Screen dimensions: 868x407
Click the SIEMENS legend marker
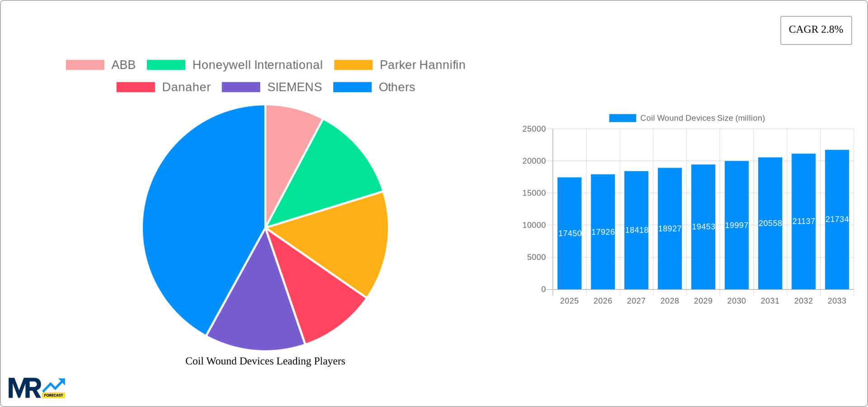pos(241,87)
